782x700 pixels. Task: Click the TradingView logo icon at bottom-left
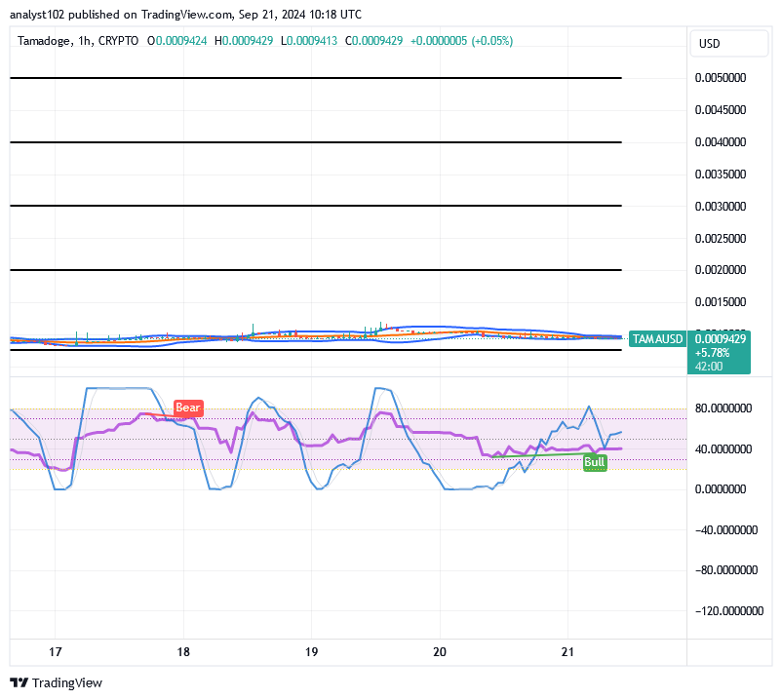click(x=19, y=683)
